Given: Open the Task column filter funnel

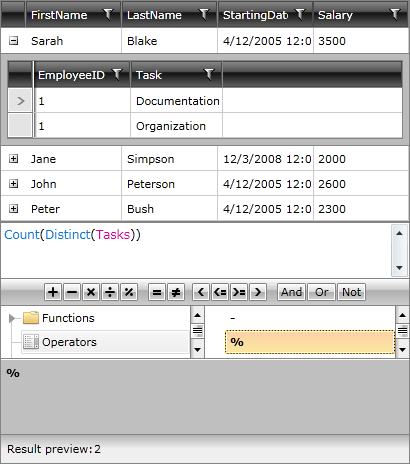Looking at the screenshot, I should 209,74.
